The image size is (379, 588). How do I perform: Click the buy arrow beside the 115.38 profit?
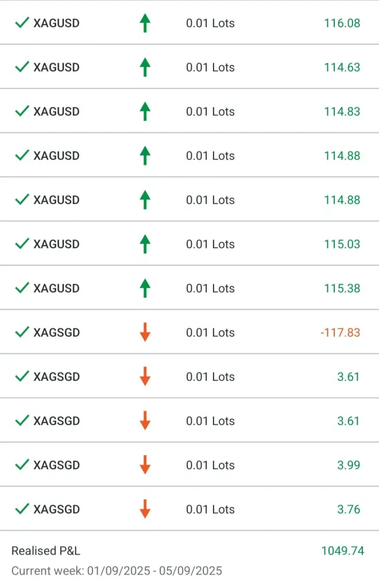click(145, 288)
